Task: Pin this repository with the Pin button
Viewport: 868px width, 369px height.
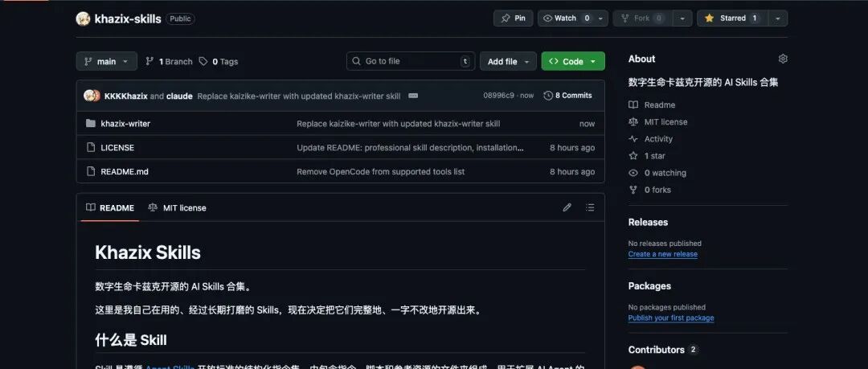Action: click(513, 18)
